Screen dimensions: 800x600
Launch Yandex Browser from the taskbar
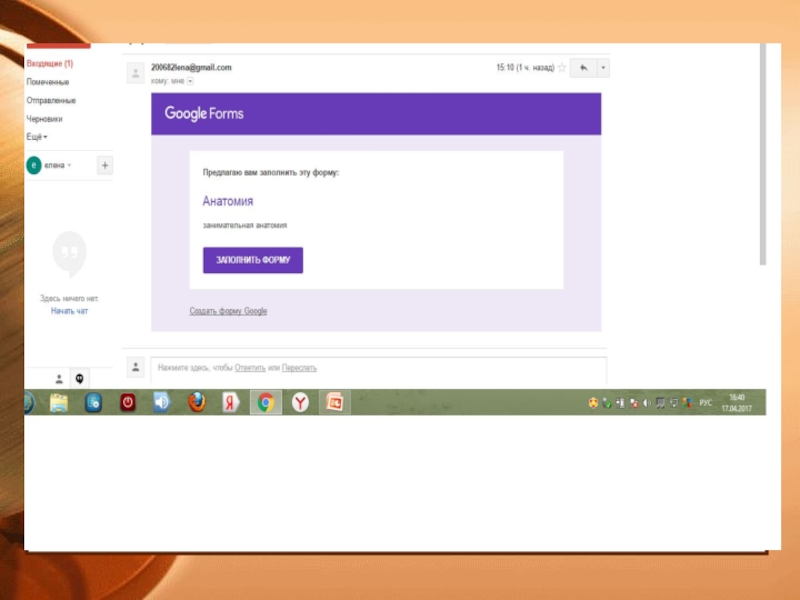pyautogui.click(x=300, y=403)
